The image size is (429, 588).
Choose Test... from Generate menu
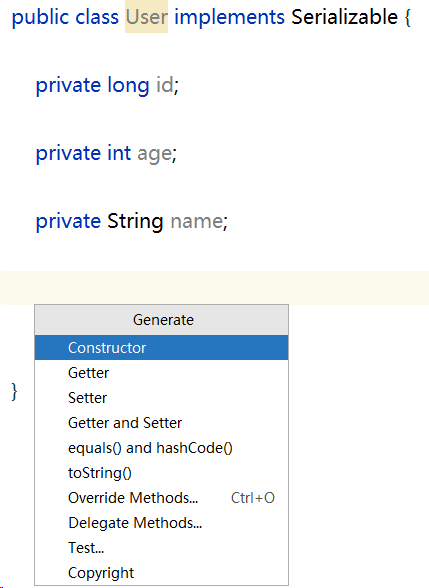[161, 548]
